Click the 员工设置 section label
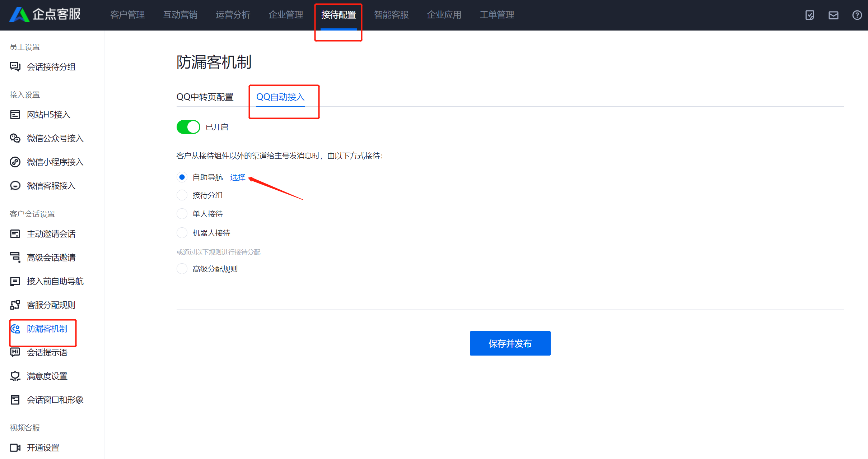The image size is (868, 459). coord(25,47)
